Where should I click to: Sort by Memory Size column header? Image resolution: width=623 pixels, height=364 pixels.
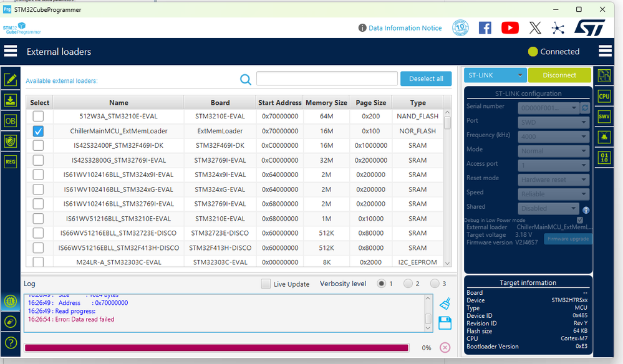click(x=326, y=102)
